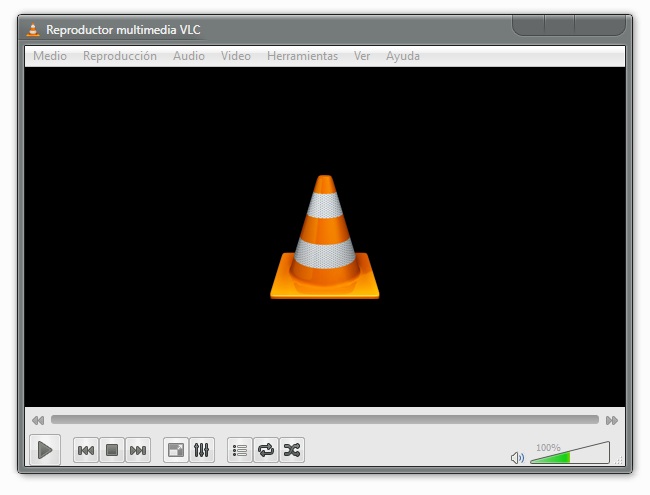Image resolution: width=650 pixels, height=495 pixels.
Task: Maximize the VLC window
Action: tap(559, 25)
